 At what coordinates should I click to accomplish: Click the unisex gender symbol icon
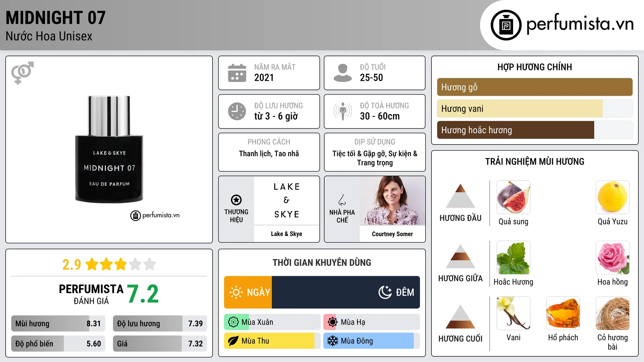point(22,73)
